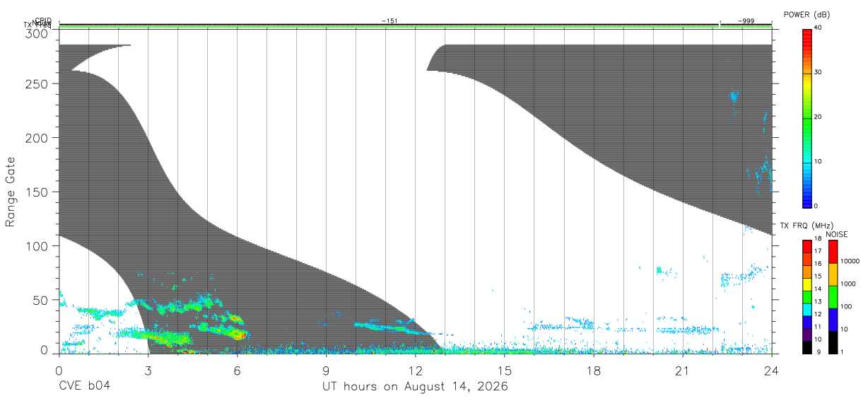Click the '250' Range Gate tick label
This screenshot has width=868, height=401.
pos(37,83)
